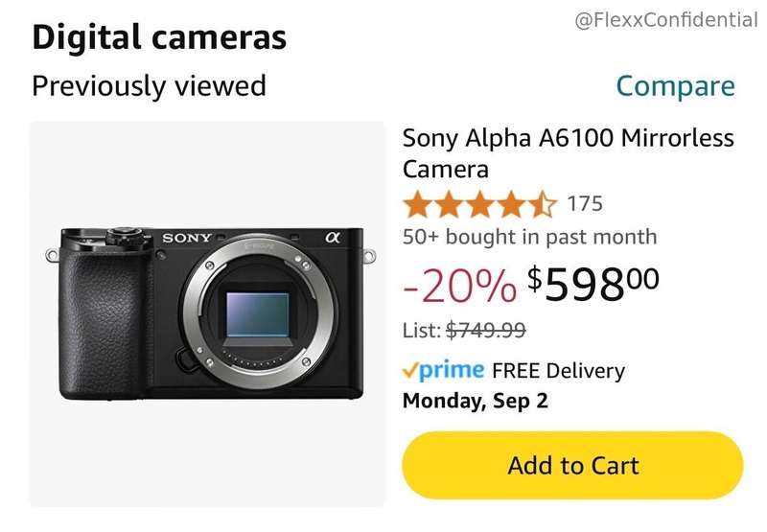
Task: Click the Digital cameras heading
Action: pos(159,37)
